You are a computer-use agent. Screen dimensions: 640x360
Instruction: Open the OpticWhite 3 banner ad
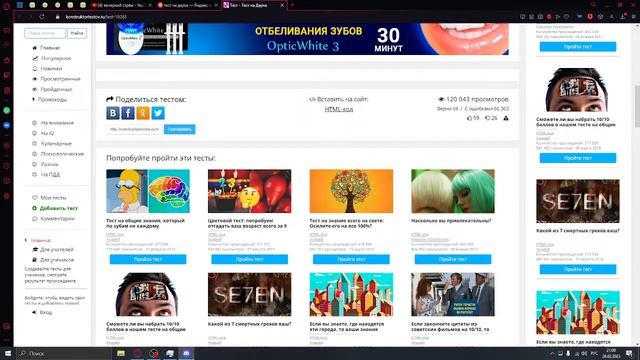tap(307, 39)
